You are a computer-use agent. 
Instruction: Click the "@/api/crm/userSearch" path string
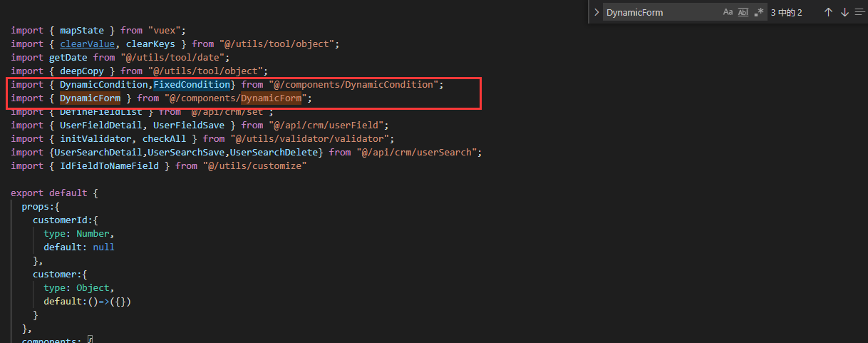click(418, 152)
